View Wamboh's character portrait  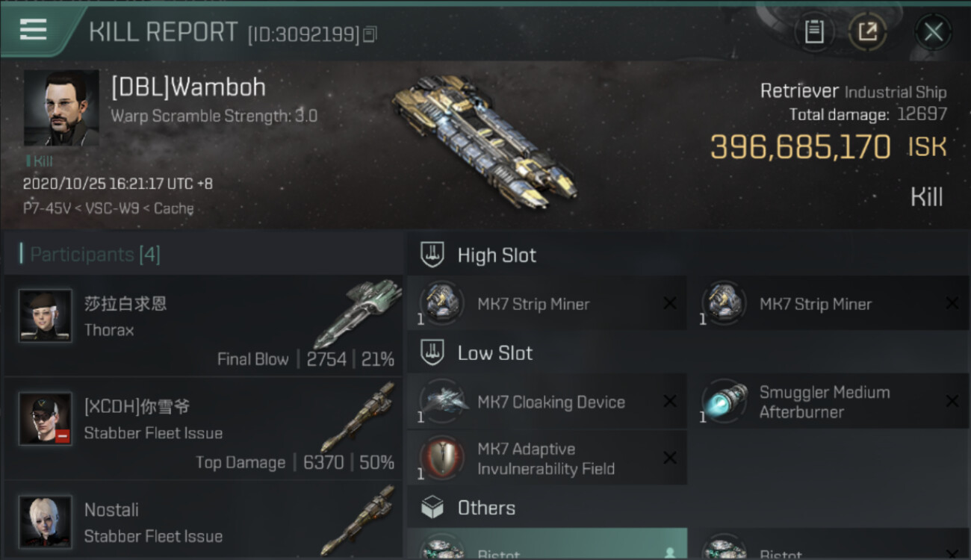[61, 108]
